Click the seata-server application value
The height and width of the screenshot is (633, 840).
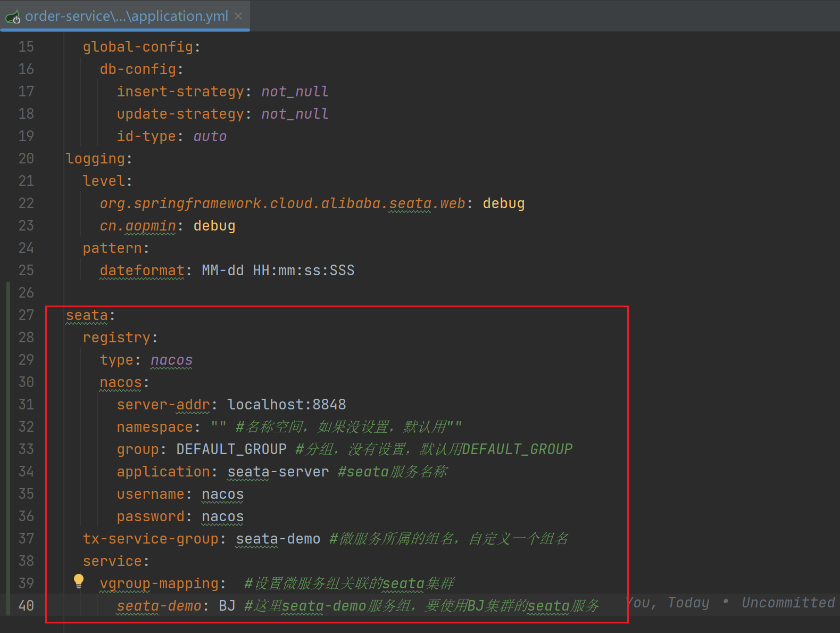click(278, 472)
